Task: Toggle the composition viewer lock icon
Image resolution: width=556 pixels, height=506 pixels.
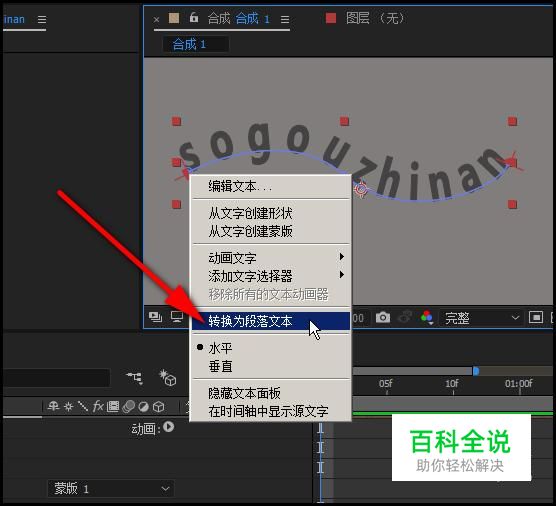Action: click(194, 17)
